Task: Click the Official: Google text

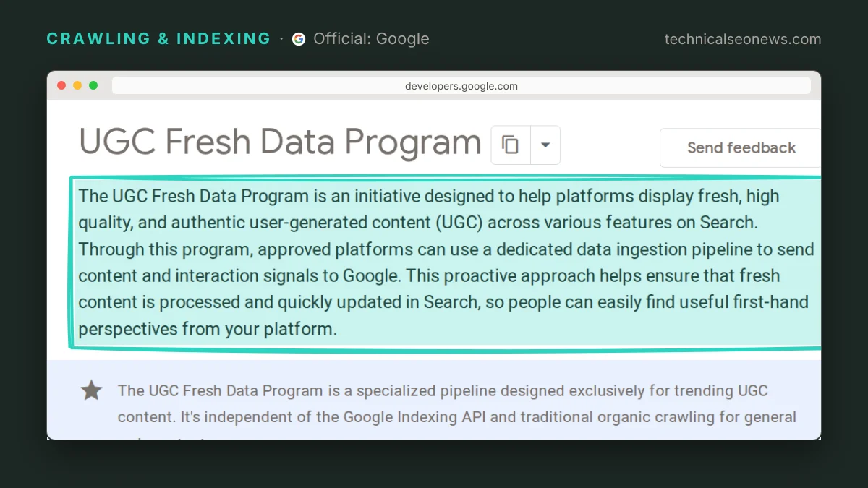Action: click(x=371, y=39)
